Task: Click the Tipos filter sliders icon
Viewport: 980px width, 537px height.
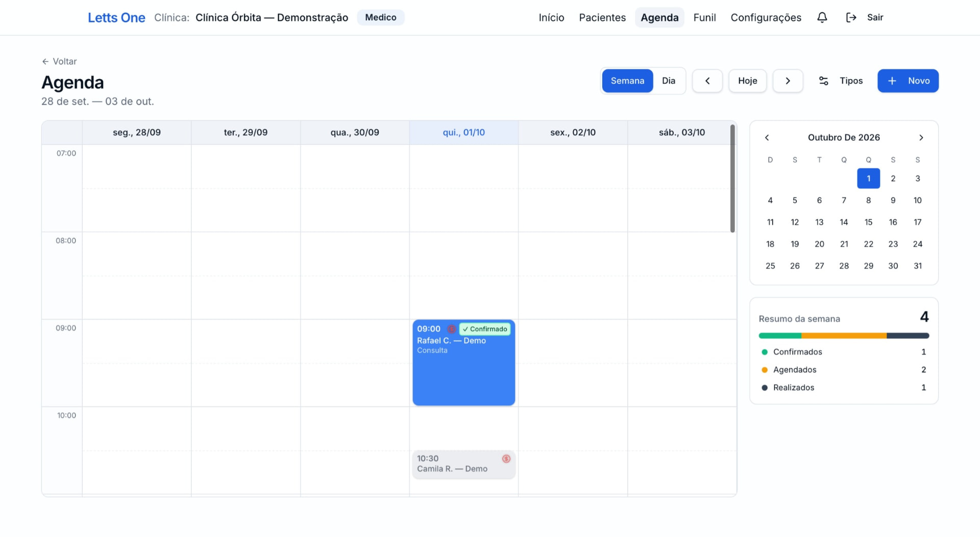Action: pos(823,81)
